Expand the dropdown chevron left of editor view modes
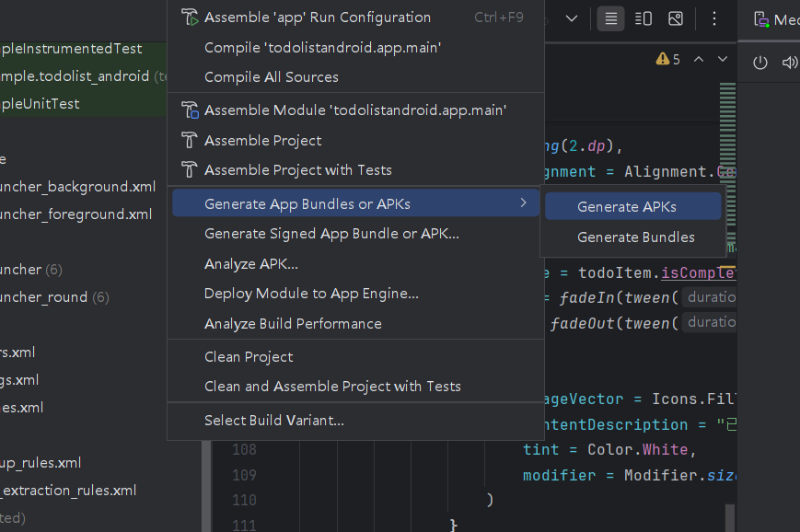 click(x=572, y=18)
